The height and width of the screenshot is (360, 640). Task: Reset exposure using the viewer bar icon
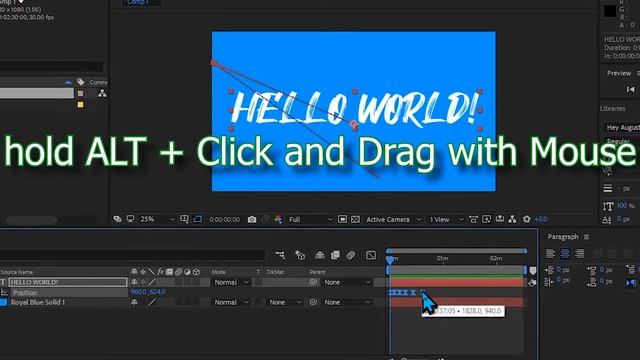point(527,219)
